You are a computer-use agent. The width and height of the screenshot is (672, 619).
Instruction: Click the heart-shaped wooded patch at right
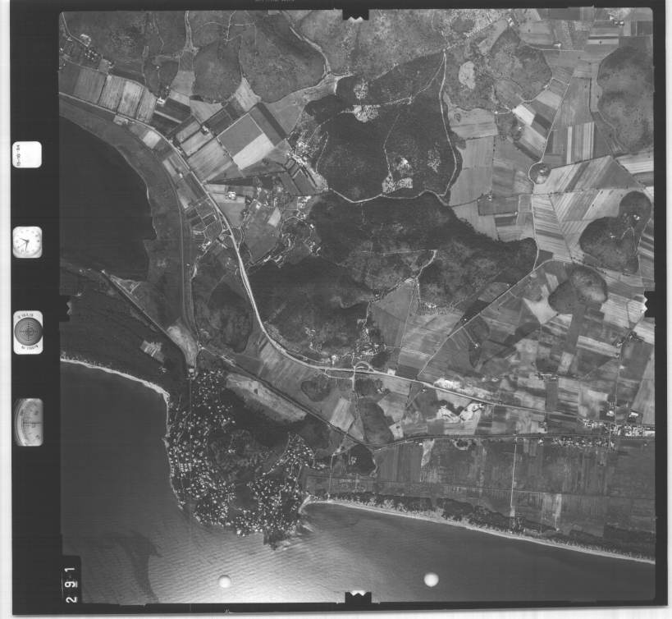[612, 230]
